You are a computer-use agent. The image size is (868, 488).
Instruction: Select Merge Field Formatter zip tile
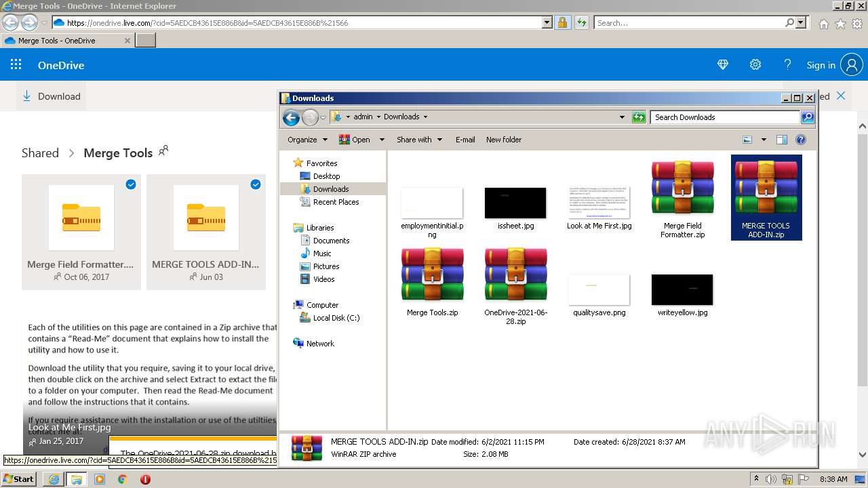coord(81,232)
